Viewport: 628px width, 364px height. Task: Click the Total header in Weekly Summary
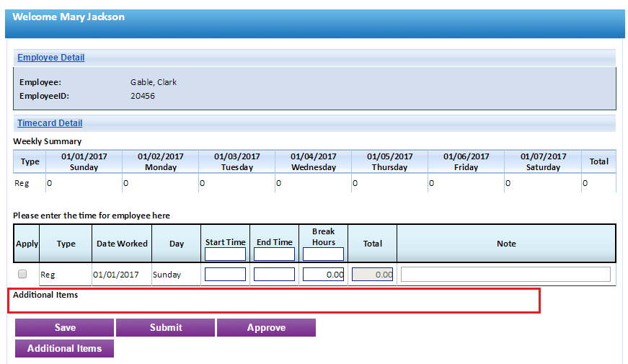click(598, 161)
